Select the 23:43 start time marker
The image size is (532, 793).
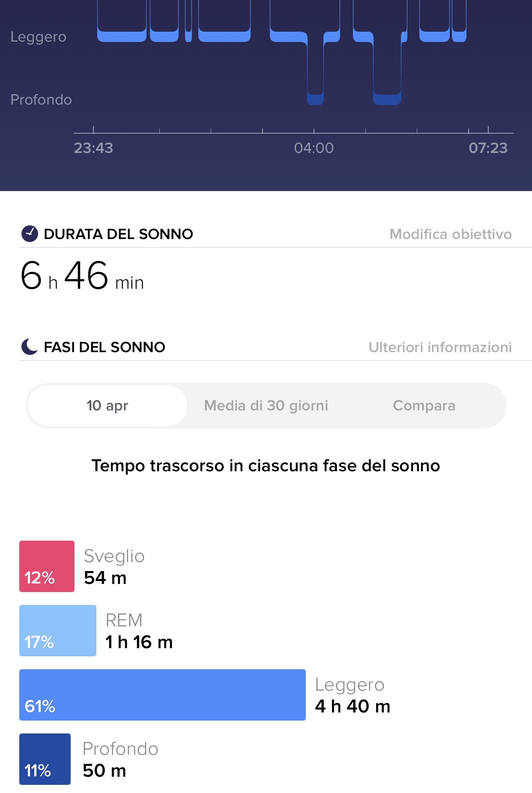click(93, 148)
